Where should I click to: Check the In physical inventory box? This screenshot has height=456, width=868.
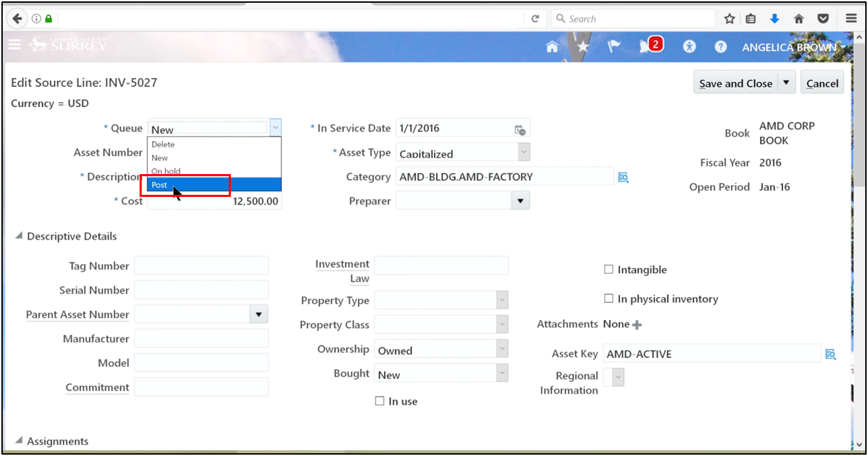[609, 298]
